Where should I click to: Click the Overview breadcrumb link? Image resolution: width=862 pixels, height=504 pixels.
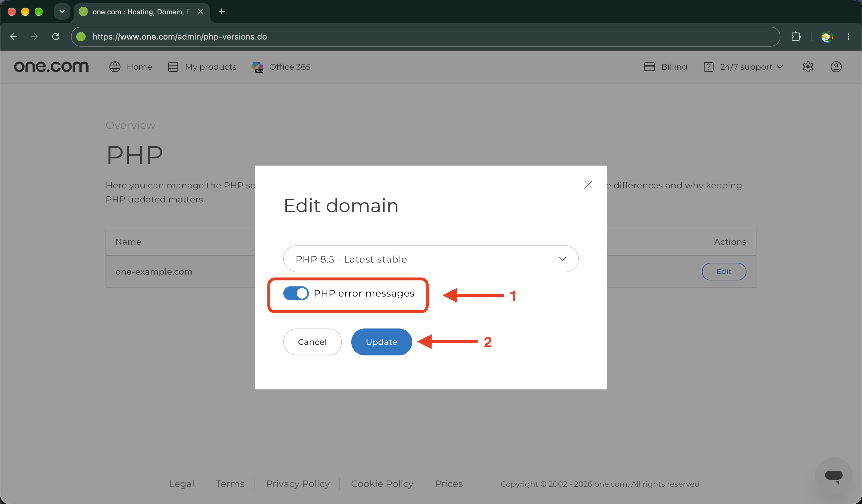tap(131, 125)
